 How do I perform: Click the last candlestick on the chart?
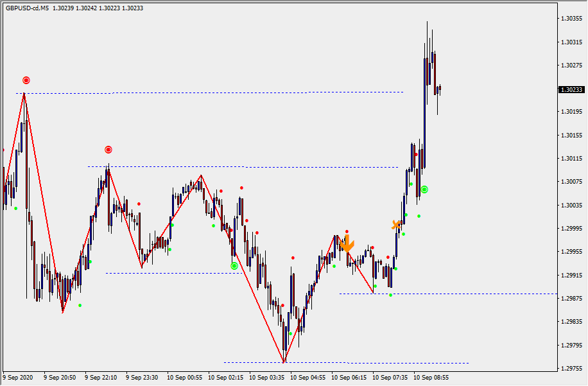click(x=440, y=89)
